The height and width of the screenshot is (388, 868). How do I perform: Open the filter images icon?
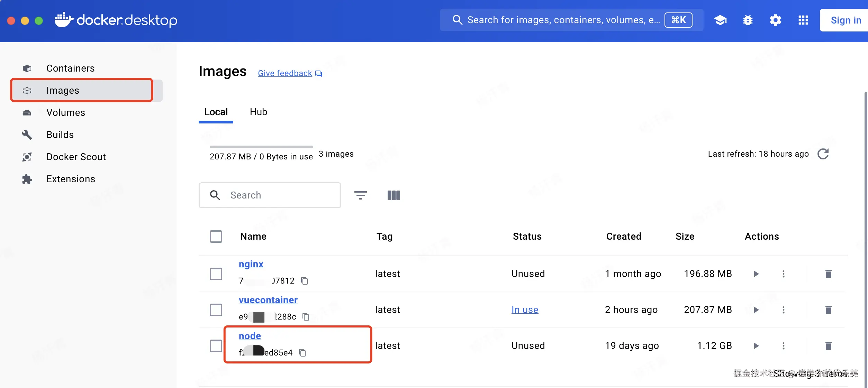361,195
